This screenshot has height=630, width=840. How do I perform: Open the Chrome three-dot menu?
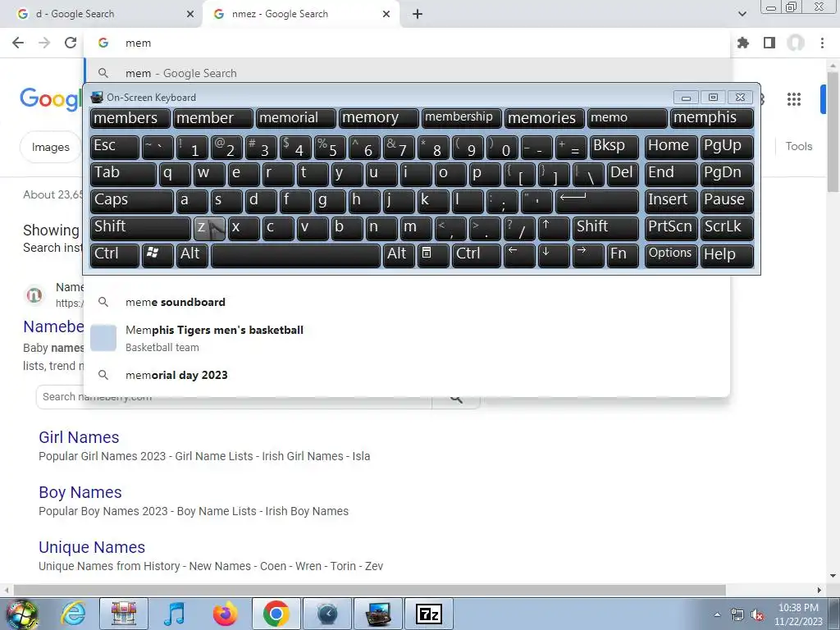click(822, 43)
